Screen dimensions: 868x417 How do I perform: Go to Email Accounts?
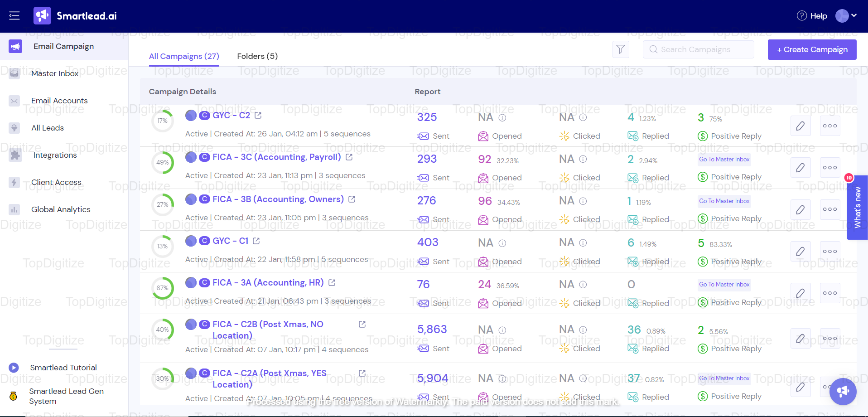pos(59,101)
